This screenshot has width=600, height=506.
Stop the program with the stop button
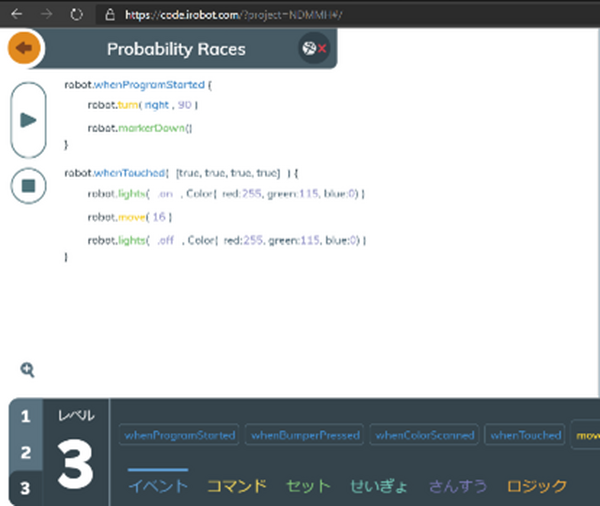click(x=28, y=187)
